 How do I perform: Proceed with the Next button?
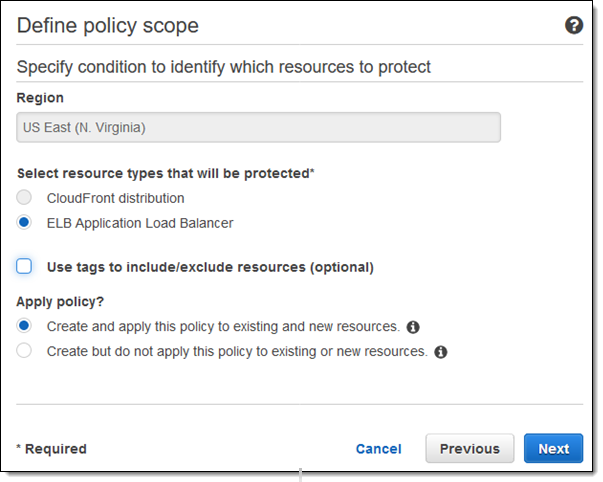click(x=553, y=449)
